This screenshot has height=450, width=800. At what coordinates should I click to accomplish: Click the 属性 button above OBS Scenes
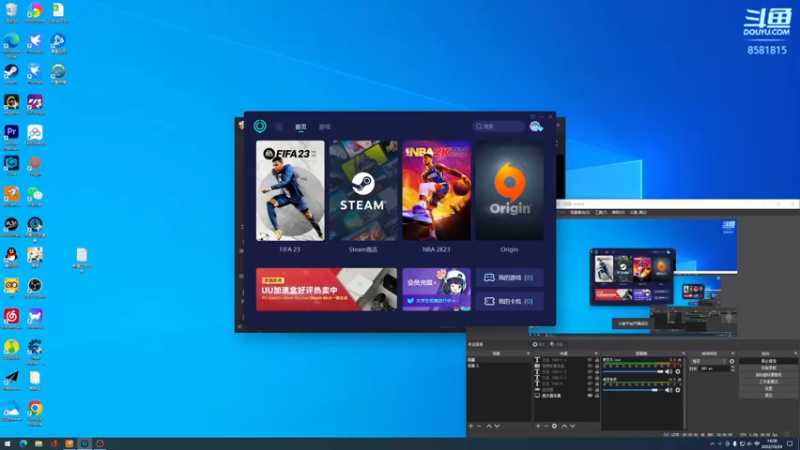pos(539,344)
